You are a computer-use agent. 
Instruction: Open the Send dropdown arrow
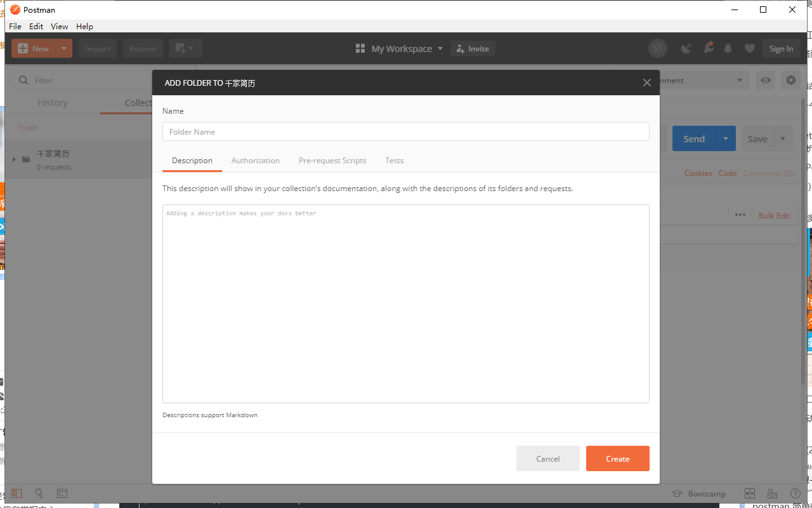(726, 138)
